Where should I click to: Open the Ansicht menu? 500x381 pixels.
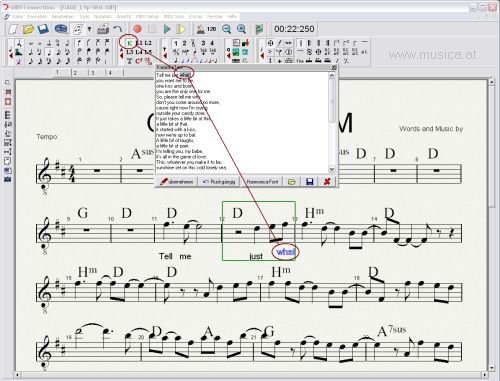pyautogui.click(x=124, y=16)
